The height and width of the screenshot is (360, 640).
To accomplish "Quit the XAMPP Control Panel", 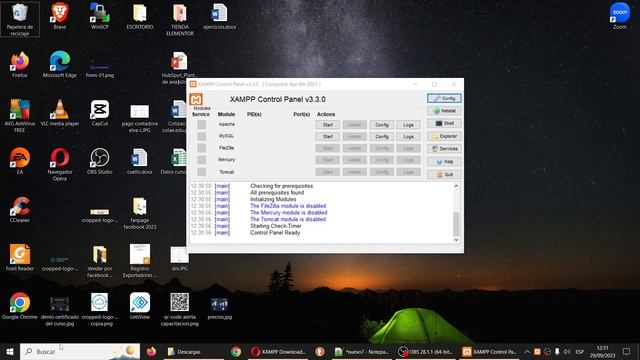I will pyautogui.click(x=444, y=174).
